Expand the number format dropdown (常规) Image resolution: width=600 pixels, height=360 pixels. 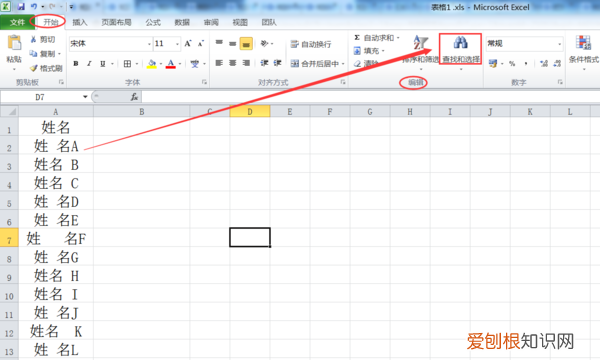(559, 44)
